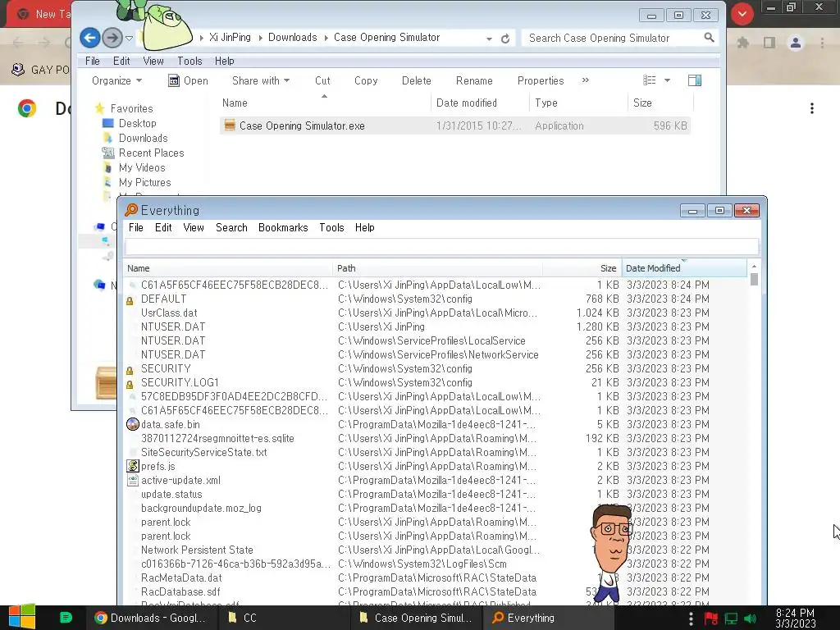Viewport: 840px width, 630px height.
Task: Sort Everything results by Path column
Action: [437, 268]
